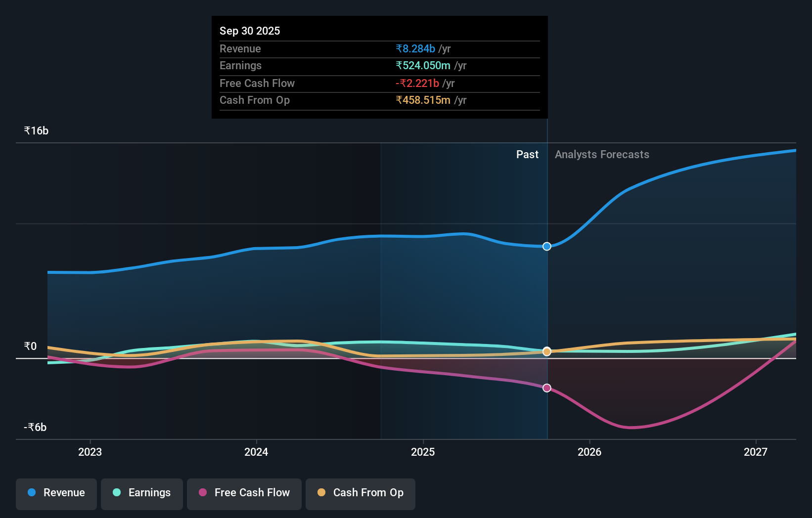Click the forecast divider line on the chart
The height and width of the screenshot is (518, 812).
[x=547, y=297]
